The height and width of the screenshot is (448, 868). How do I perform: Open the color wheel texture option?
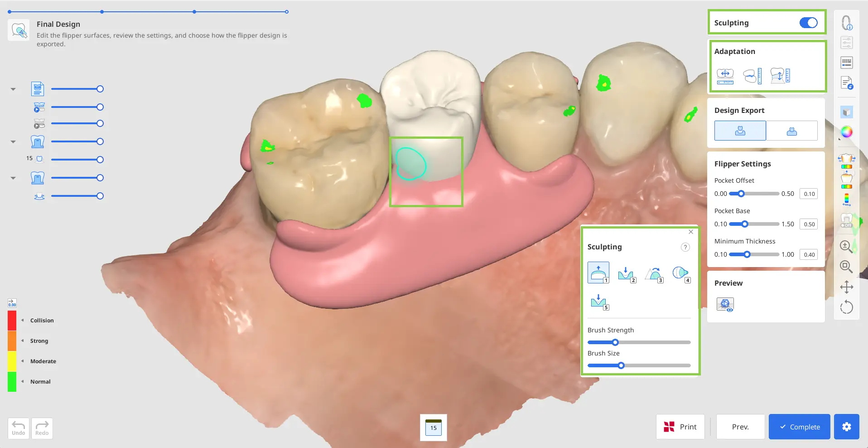(x=847, y=132)
